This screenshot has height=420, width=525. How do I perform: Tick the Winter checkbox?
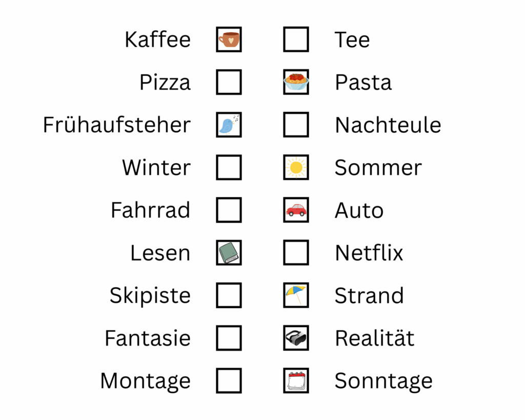click(x=229, y=167)
